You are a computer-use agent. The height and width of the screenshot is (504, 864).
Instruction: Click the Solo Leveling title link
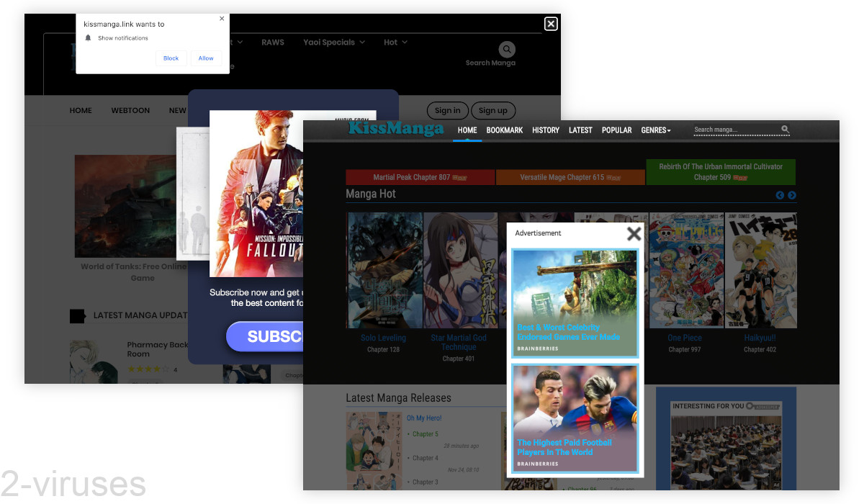pyautogui.click(x=383, y=338)
